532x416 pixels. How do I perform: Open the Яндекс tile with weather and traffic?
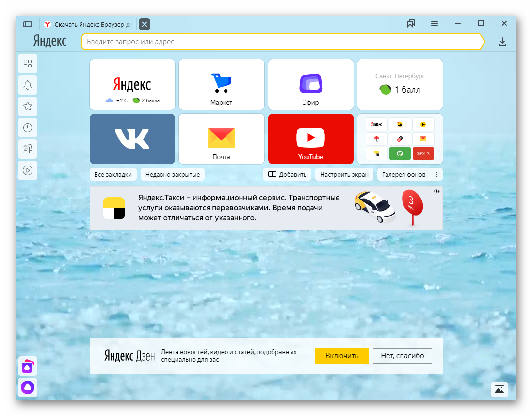pyautogui.click(x=132, y=84)
